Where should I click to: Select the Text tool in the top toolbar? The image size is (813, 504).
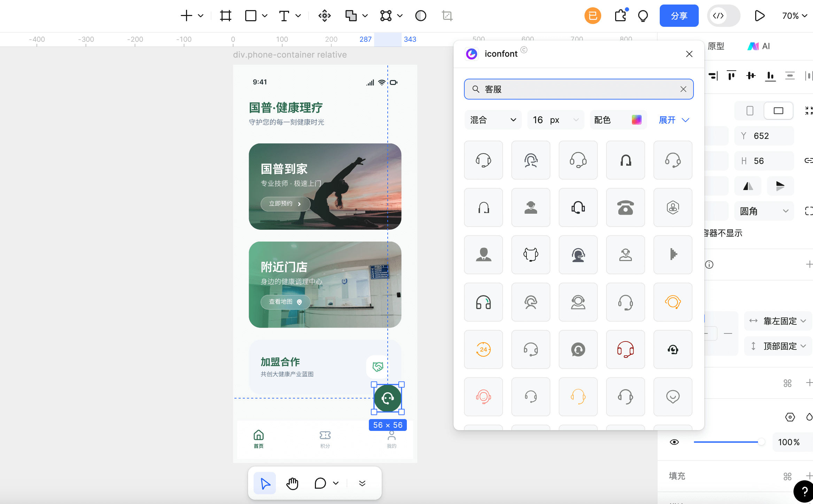coord(284,16)
